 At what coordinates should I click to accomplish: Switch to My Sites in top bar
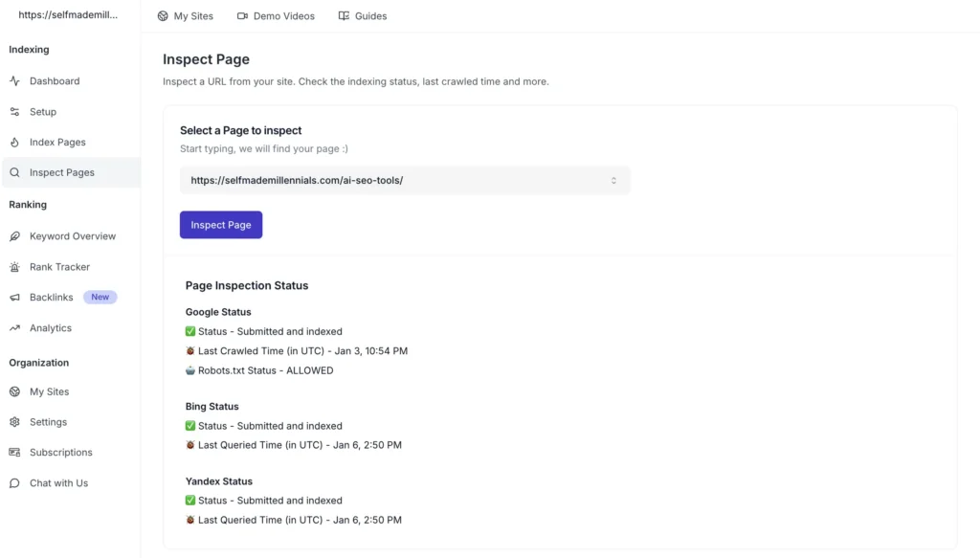(185, 15)
